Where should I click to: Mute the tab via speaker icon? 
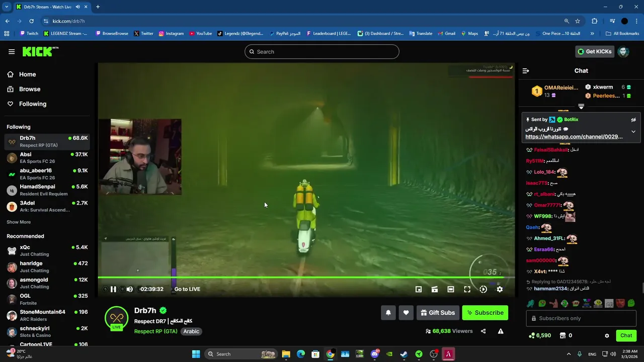pyautogui.click(x=77, y=7)
